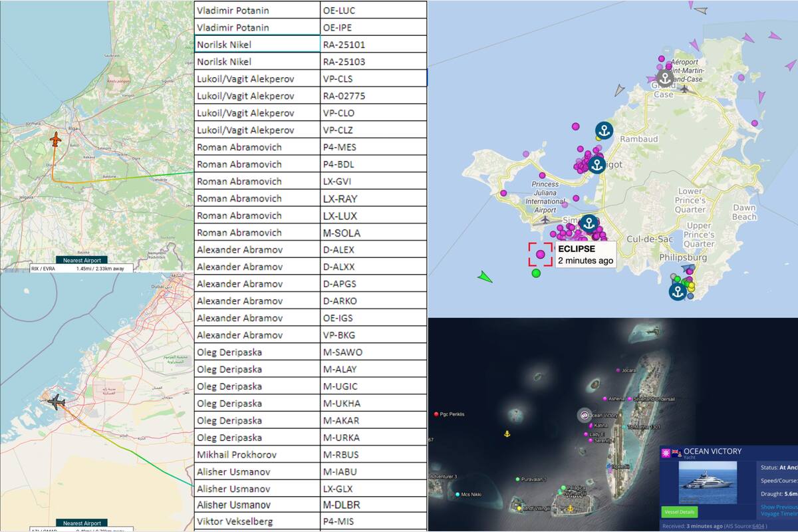Open the blue anchor port at Simpson Bay
The width and height of the screenshot is (798, 532).
click(589, 223)
